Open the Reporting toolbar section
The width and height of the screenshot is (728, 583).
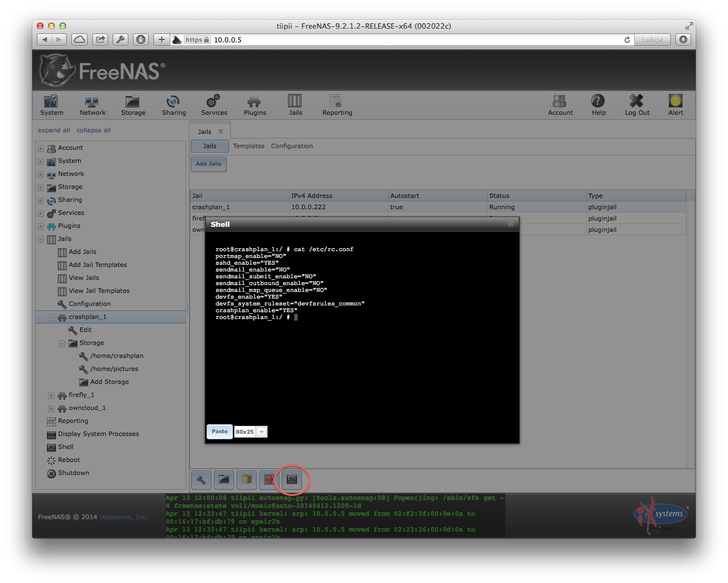click(x=337, y=105)
